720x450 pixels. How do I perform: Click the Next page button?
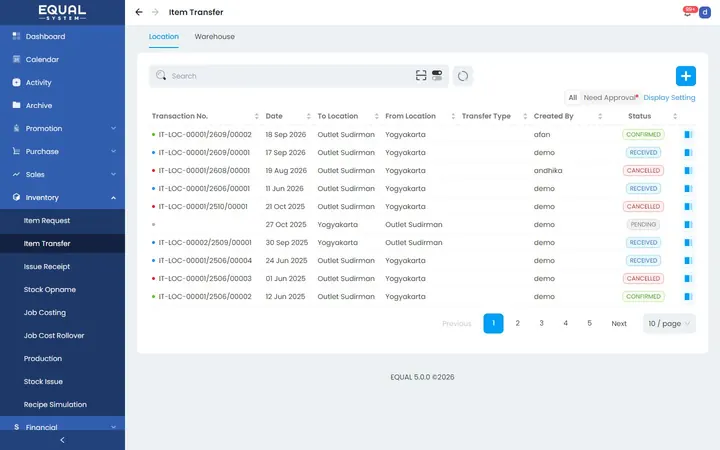[x=619, y=323]
